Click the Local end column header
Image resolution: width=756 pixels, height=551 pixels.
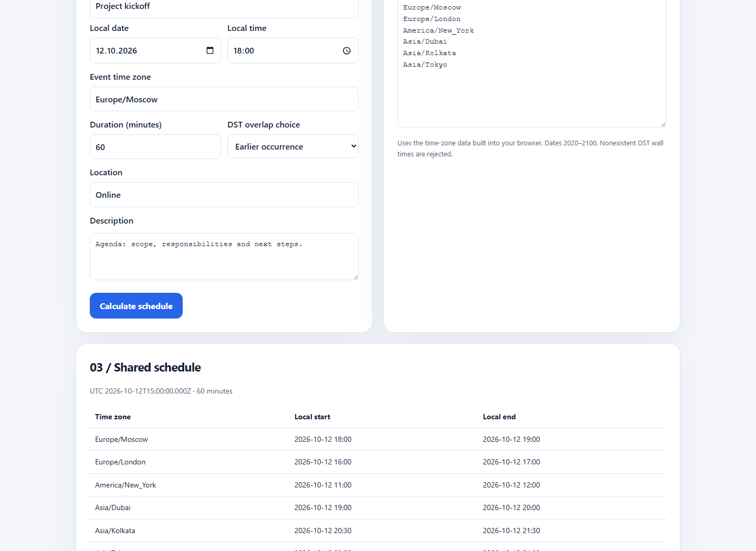(499, 417)
